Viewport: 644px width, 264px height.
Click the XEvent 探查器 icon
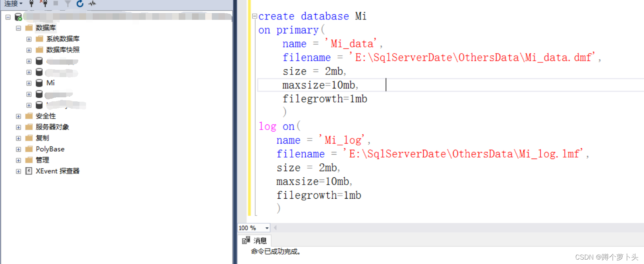pyautogui.click(x=29, y=171)
